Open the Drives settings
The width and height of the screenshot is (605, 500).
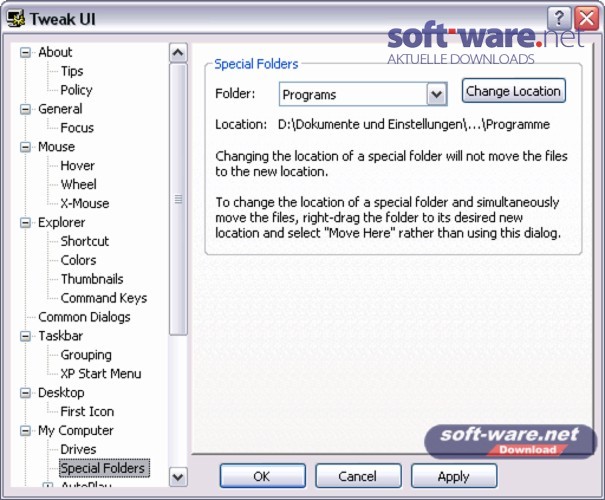[78, 449]
